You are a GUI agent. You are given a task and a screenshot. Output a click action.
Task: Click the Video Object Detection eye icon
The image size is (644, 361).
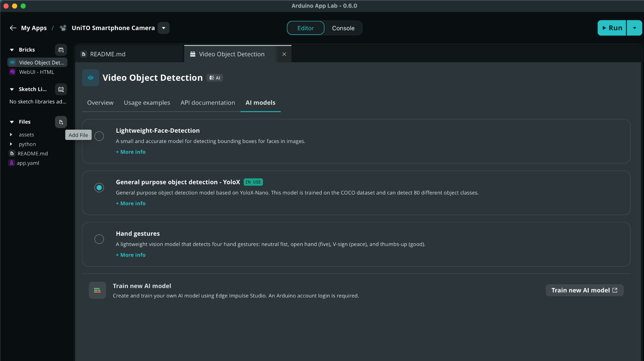coord(91,78)
